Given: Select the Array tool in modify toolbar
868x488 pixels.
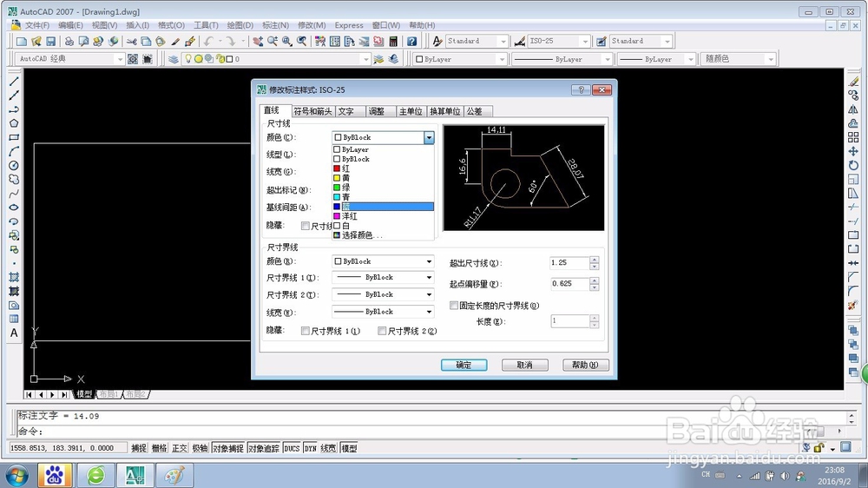Looking at the screenshot, I should (853, 137).
